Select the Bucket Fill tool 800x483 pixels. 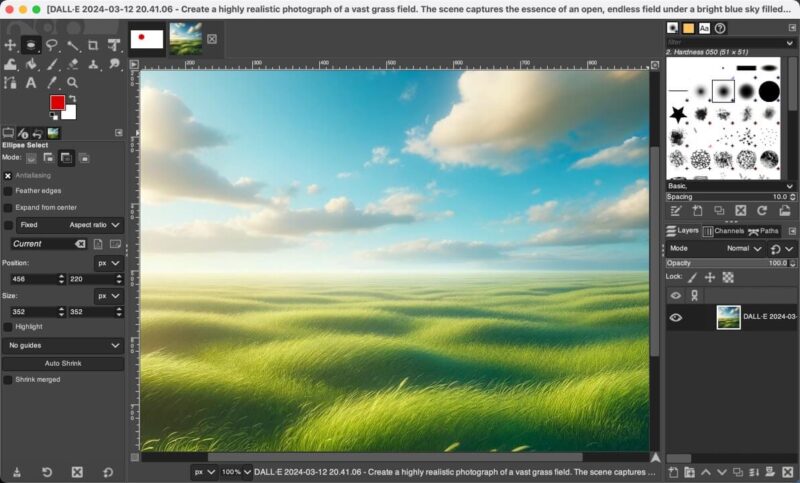(x=31, y=64)
